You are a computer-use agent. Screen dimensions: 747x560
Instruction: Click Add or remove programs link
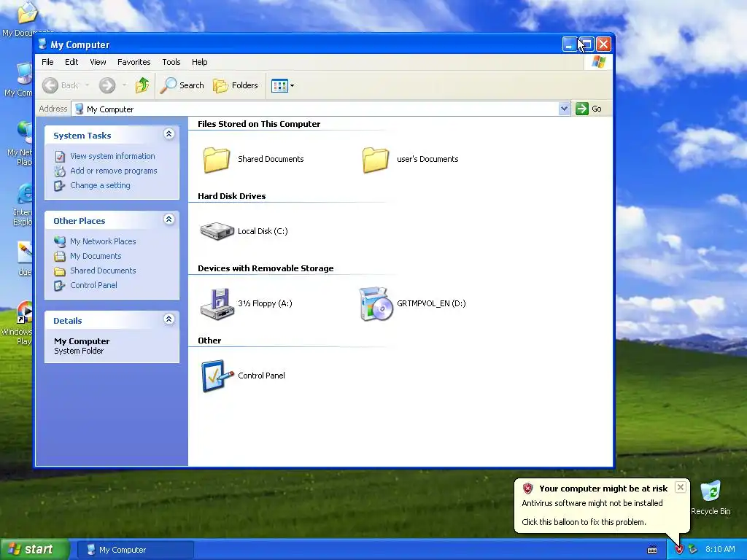tap(113, 171)
